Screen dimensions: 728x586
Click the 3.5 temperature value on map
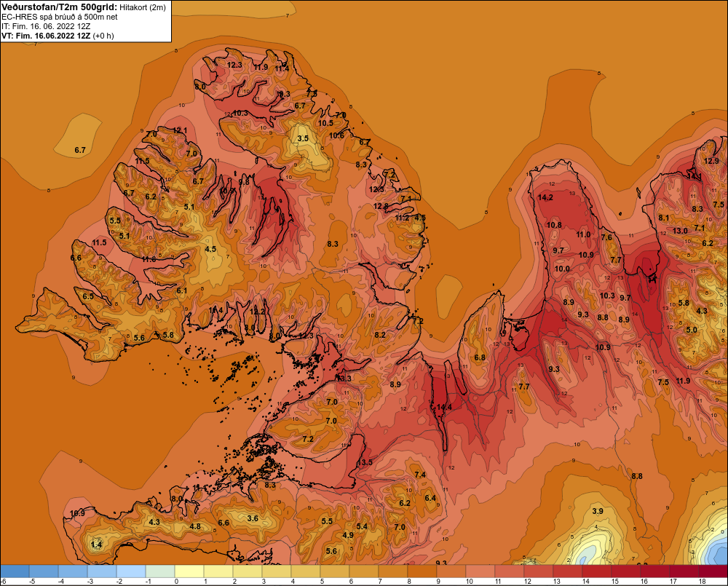pyautogui.click(x=303, y=138)
